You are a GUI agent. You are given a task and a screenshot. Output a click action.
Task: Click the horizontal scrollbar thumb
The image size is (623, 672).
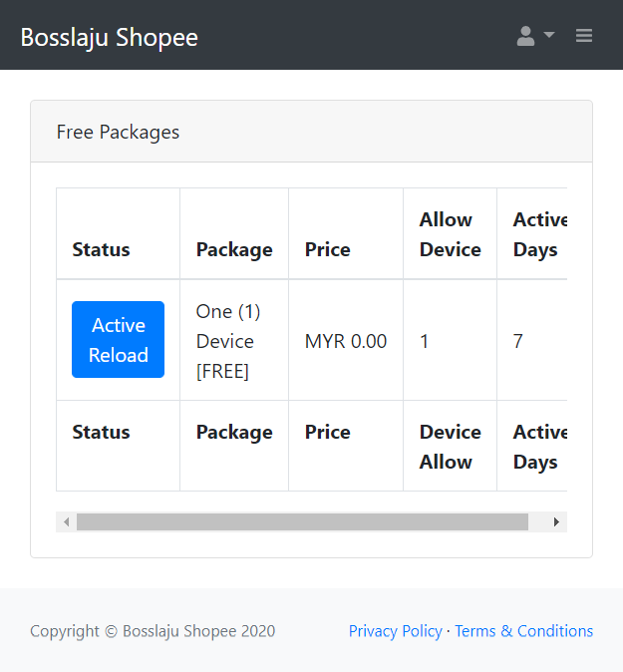pyautogui.click(x=302, y=522)
